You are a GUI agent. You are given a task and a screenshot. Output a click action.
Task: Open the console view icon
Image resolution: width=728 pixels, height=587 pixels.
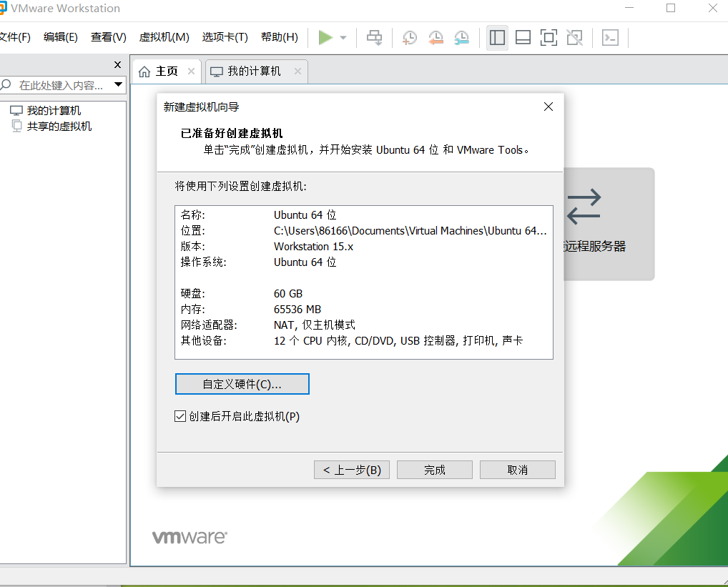610,37
